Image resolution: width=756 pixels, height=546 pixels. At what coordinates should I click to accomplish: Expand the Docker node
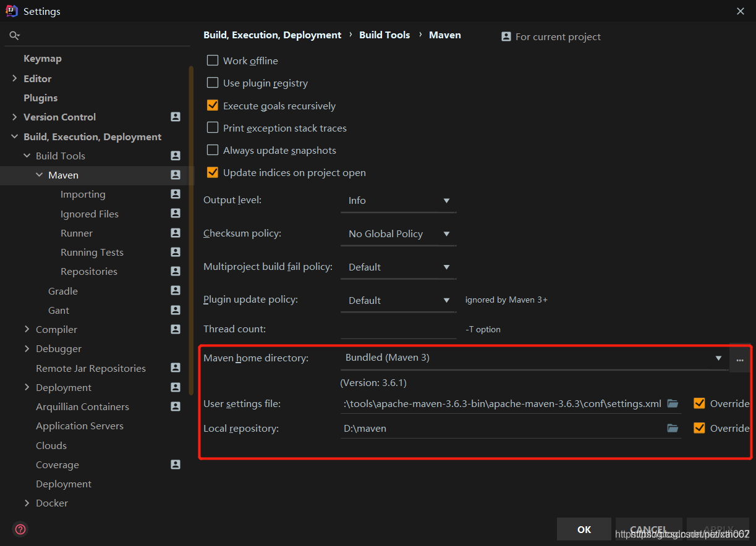pos(27,503)
